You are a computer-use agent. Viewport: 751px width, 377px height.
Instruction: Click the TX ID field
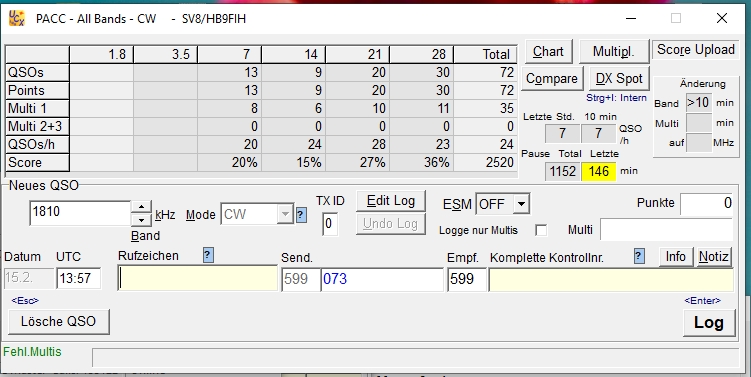pos(330,224)
